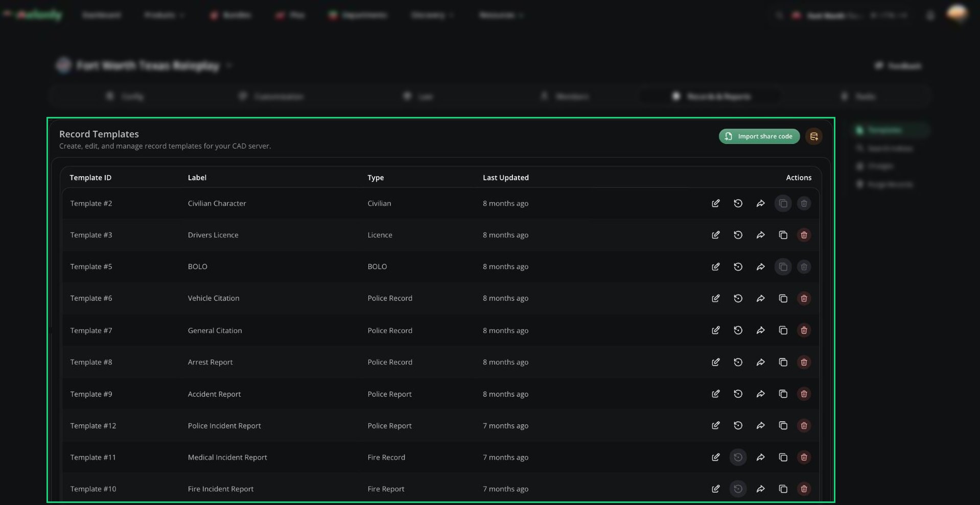Click the orange icon beside Import share code
980x505 pixels.
(814, 136)
